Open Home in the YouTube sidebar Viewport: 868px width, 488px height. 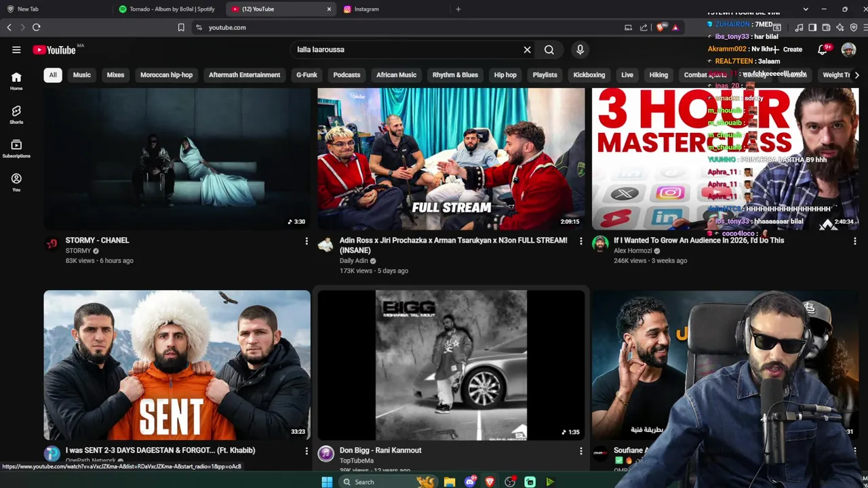[16, 81]
